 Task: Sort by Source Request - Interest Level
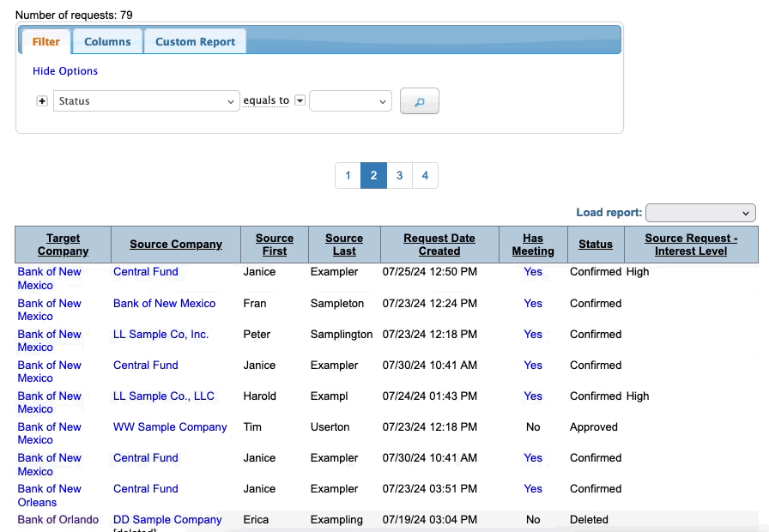coord(690,245)
